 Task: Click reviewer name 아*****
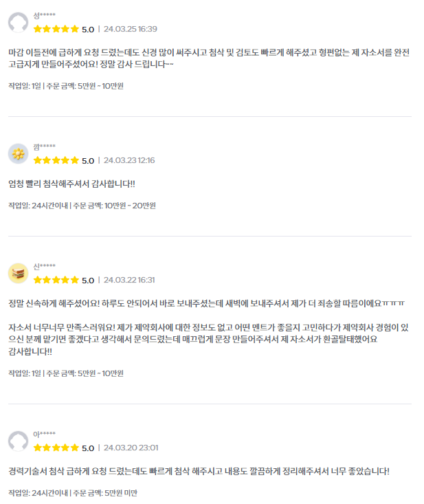pyautogui.click(x=45, y=434)
